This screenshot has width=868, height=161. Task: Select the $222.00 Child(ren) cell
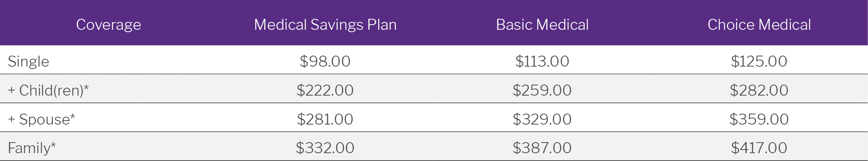(x=325, y=90)
